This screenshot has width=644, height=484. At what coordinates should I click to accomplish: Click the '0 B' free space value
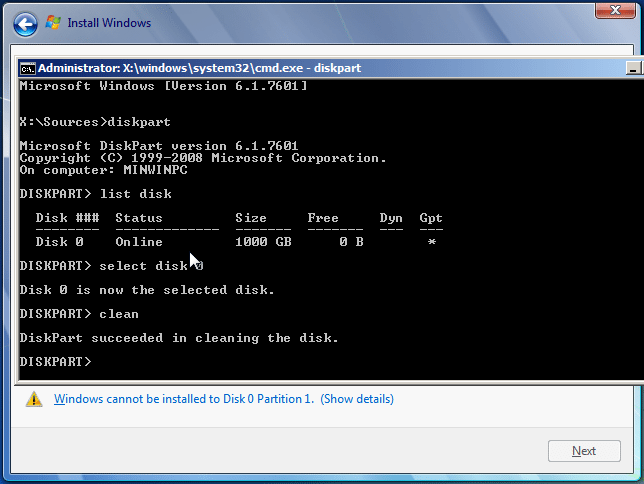point(352,242)
